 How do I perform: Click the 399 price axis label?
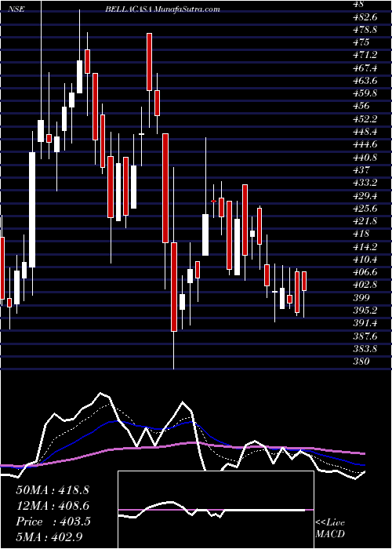tap(361, 298)
